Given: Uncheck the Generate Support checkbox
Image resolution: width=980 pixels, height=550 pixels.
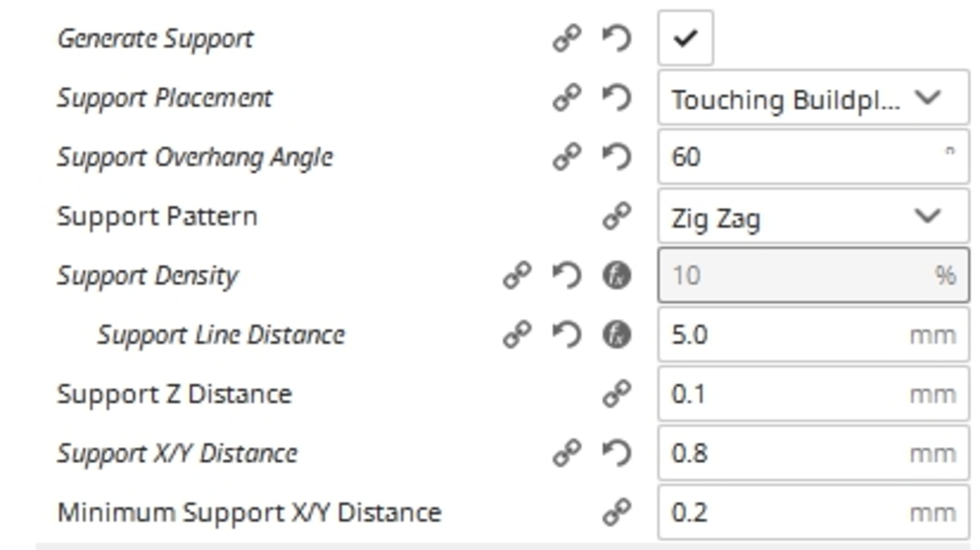Looking at the screenshot, I should [x=685, y=39].
